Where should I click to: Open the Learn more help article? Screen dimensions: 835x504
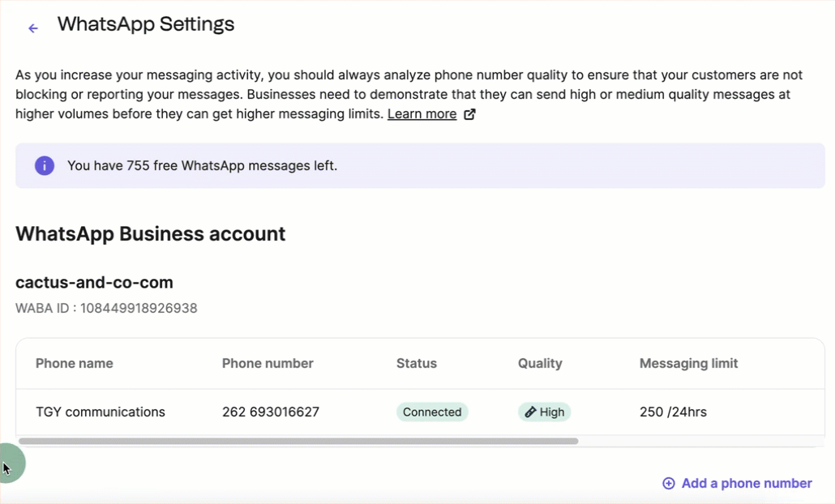tap(422, 113)
